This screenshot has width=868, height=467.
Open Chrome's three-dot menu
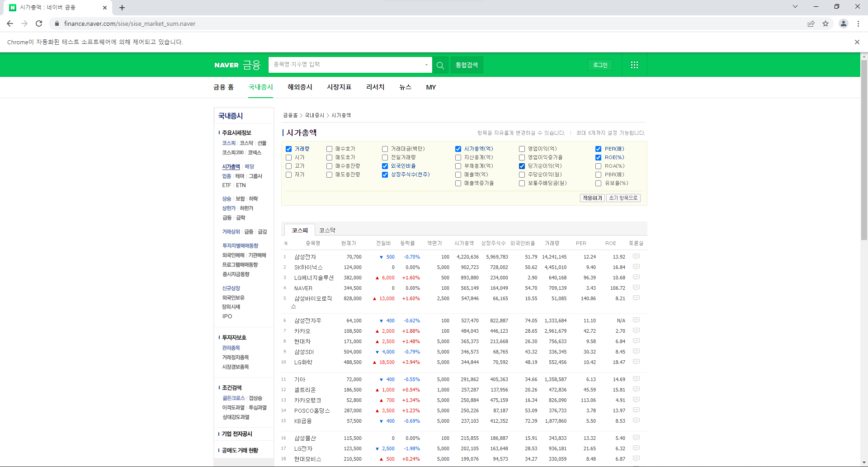pyautogui.click(x=858, y=24)
